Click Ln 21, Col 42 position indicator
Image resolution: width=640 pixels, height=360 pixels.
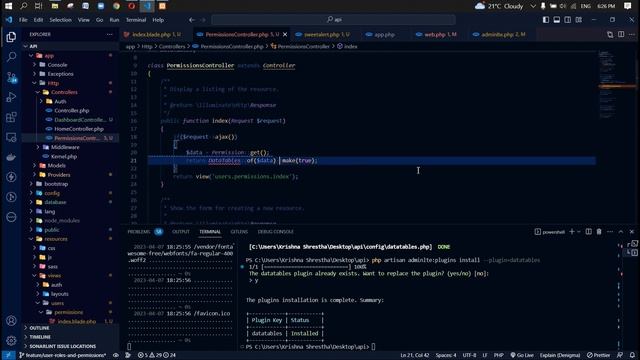(x=414, y=355)
